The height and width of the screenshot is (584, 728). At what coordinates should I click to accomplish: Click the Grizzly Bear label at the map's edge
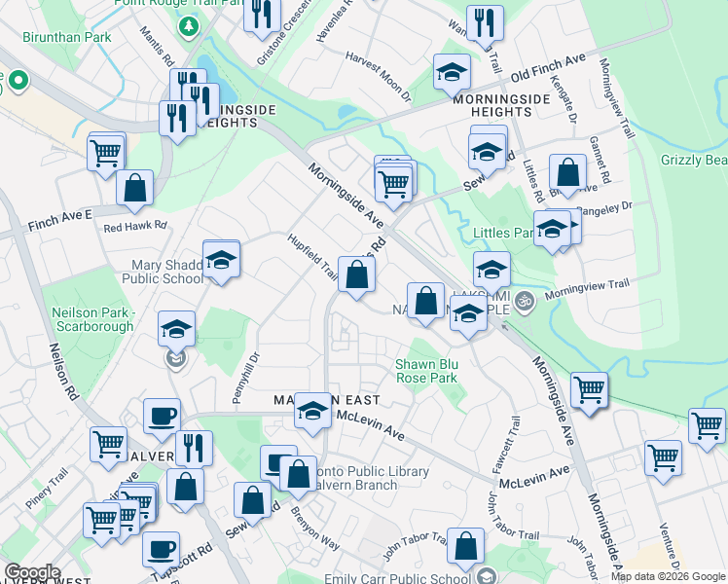point(694,160)
